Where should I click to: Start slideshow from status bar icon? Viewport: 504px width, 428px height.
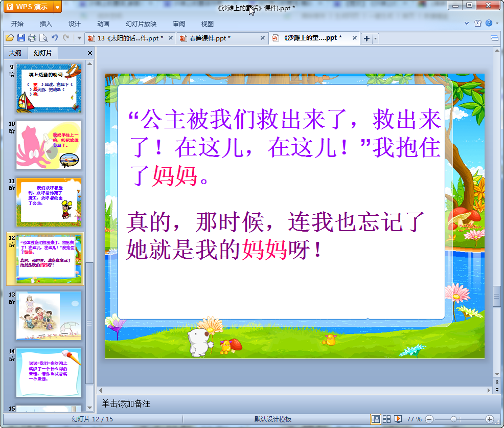[x=398, y=419]
